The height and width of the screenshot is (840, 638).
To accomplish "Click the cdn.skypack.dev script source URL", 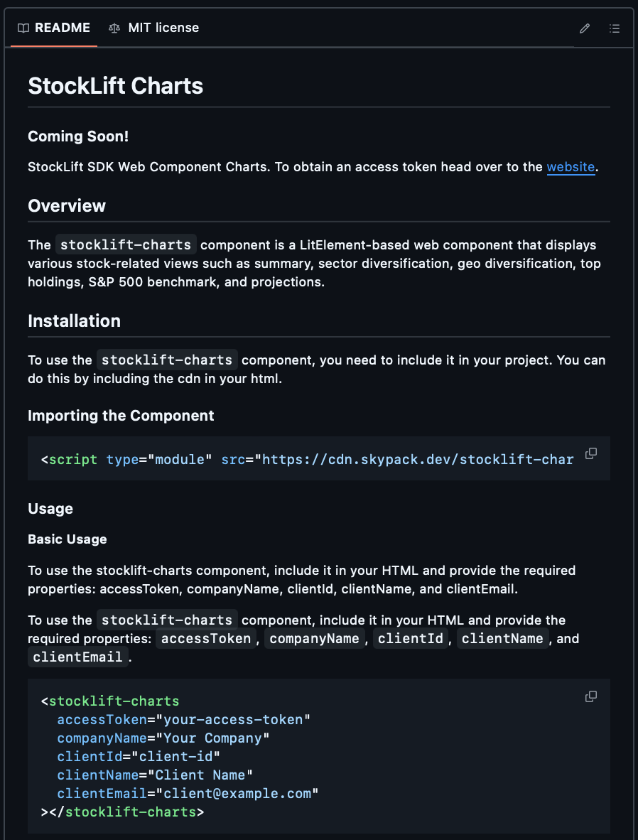I will [418, 460].
